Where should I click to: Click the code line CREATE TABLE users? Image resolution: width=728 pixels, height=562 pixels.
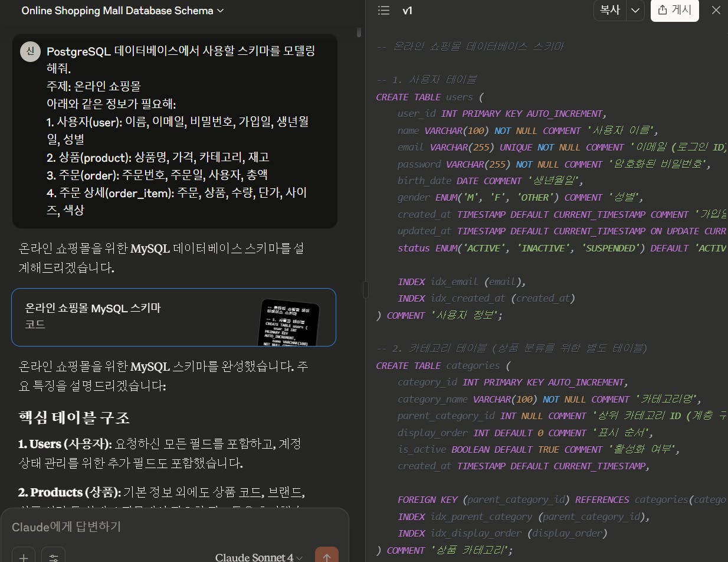click(x=429, y=97)
